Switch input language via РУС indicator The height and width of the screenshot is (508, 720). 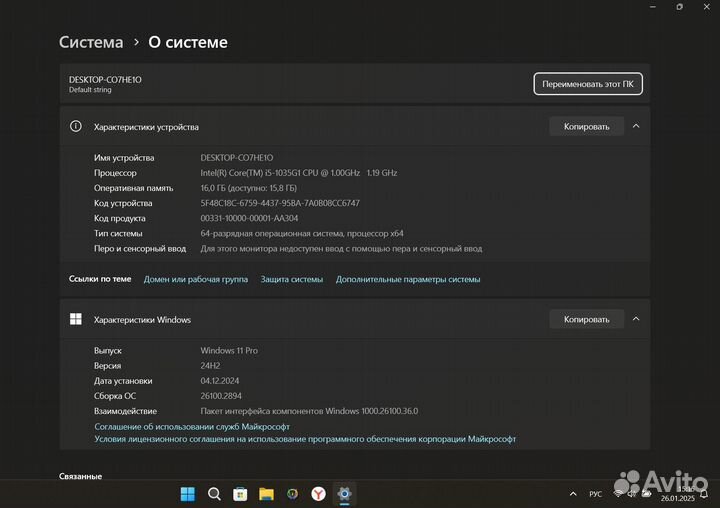tap(595, 494)
